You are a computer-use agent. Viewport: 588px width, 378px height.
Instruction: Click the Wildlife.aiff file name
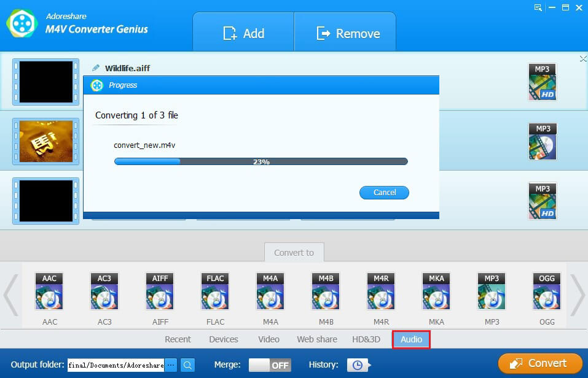[x=127, y=68]
